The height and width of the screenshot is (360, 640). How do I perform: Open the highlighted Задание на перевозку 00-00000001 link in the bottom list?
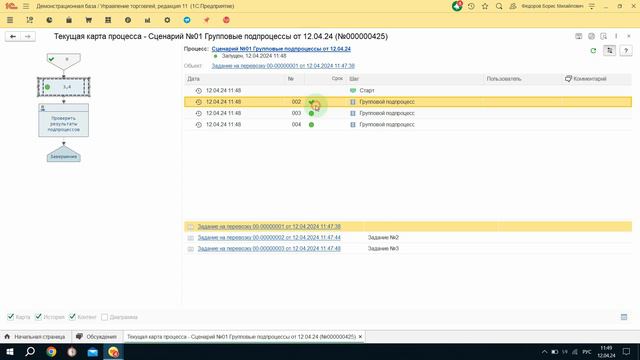(269, 227)
